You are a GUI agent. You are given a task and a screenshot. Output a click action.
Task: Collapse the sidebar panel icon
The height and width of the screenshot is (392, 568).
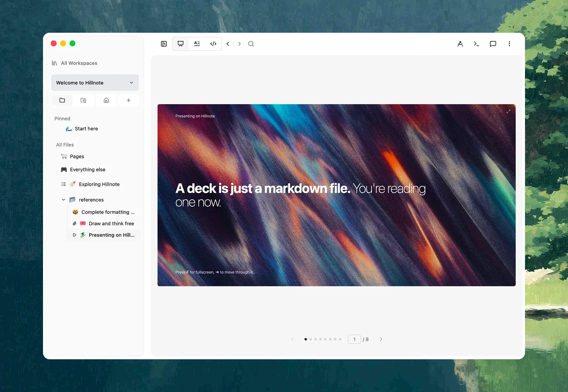[164, 44]
